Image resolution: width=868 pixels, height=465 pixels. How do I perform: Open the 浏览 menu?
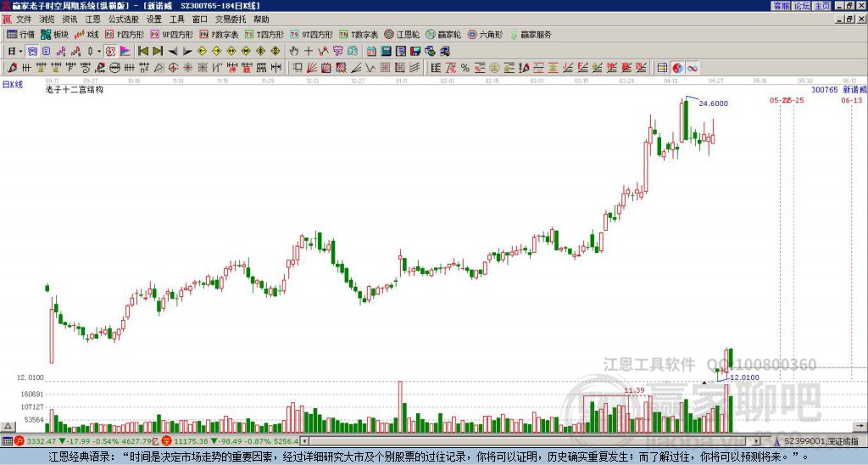[x=47, y=20]
